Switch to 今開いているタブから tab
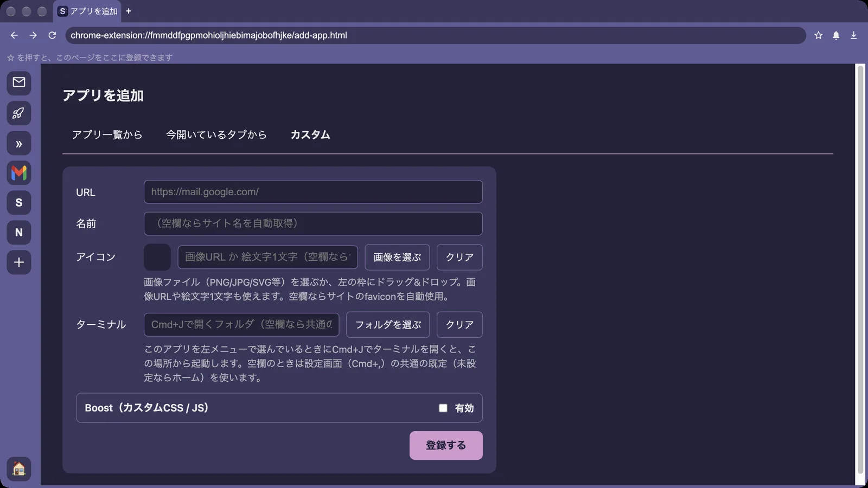The width and height of the screenshot is (868, 488). [x=216, y=134]
